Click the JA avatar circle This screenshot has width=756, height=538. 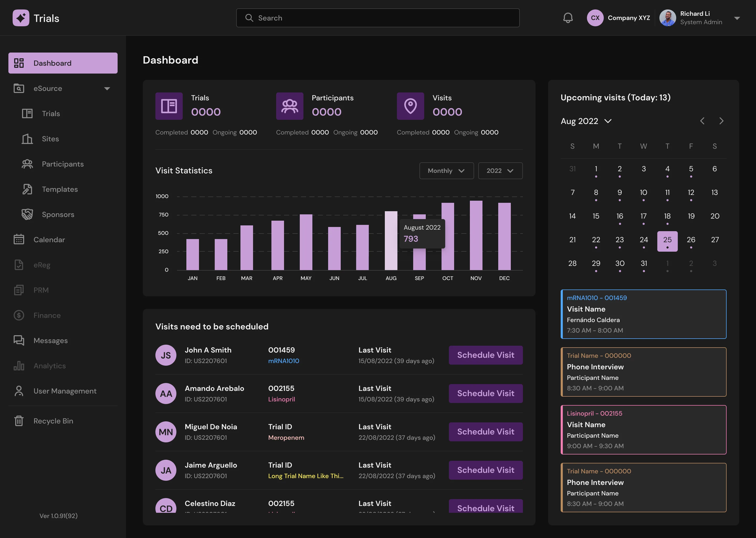point(166,470)
